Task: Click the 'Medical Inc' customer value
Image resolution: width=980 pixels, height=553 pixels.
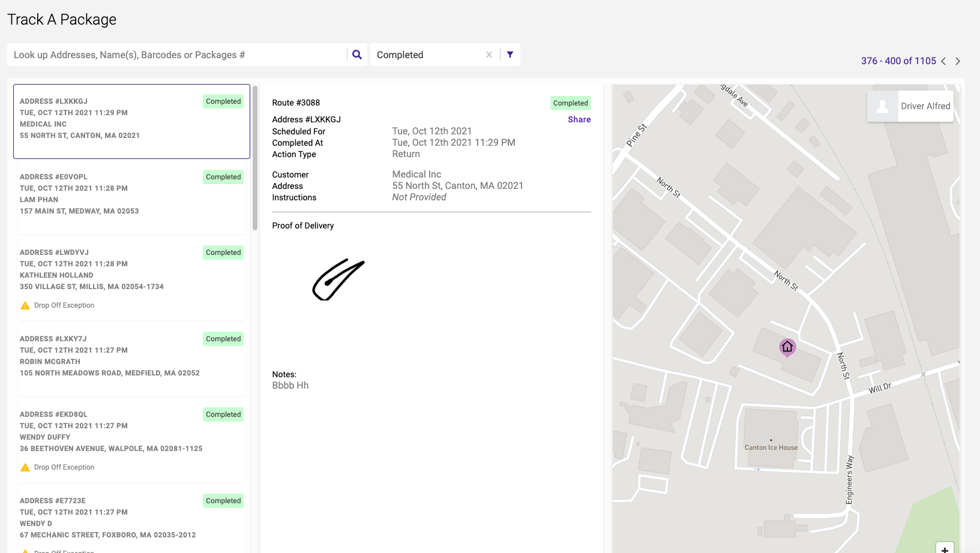Action: [416, 175]
